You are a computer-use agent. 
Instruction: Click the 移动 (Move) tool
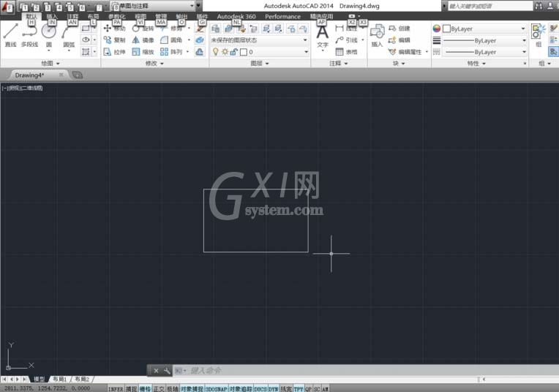pos(114,28)
